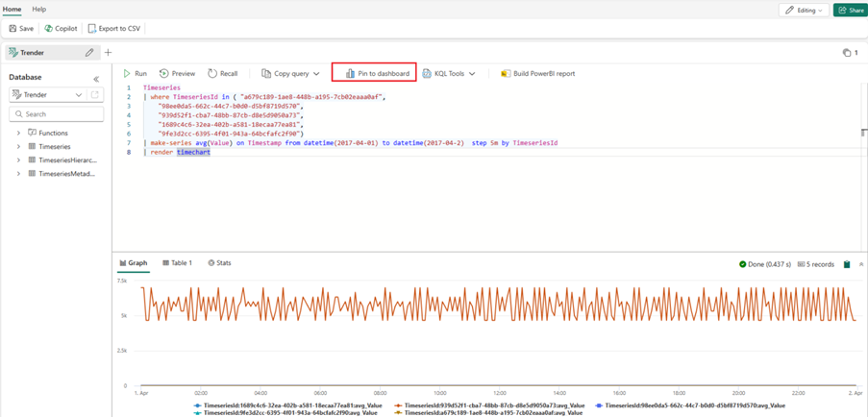Export results to CSV
Image resolution: width=868 pixels, height=417 pixels.
[114, 28]
